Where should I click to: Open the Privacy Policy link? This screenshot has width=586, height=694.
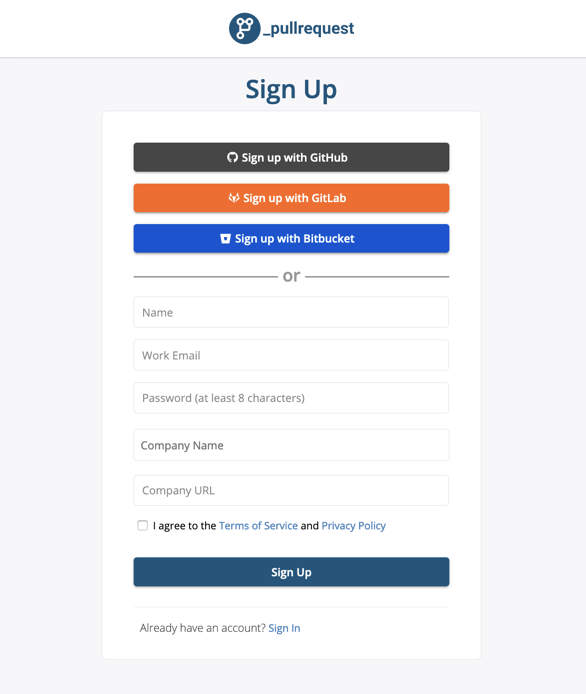(x=354, y=526)
